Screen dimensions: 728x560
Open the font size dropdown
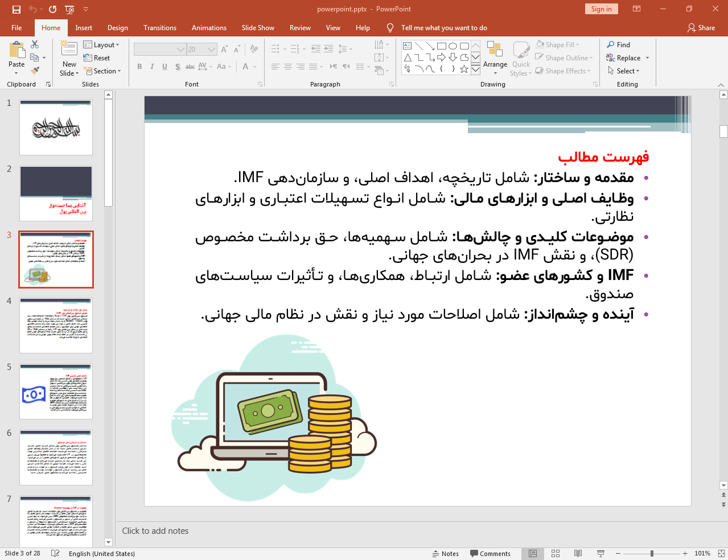(210, 49)
